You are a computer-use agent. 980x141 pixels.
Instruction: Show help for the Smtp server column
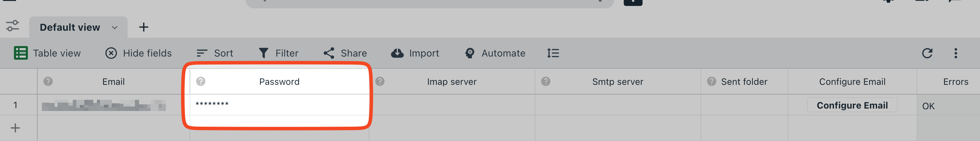tap(545, 81)
